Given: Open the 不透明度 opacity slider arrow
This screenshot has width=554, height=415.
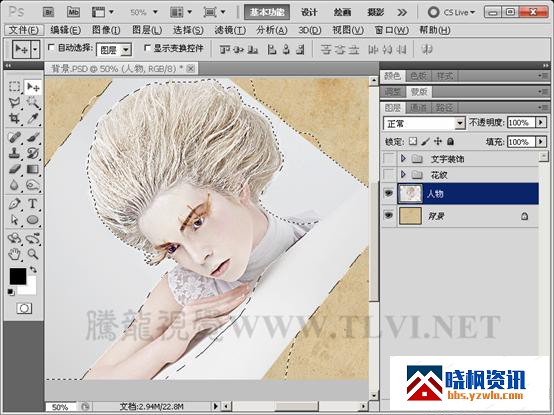Looking at the screenshot, I should coord(541,123).
